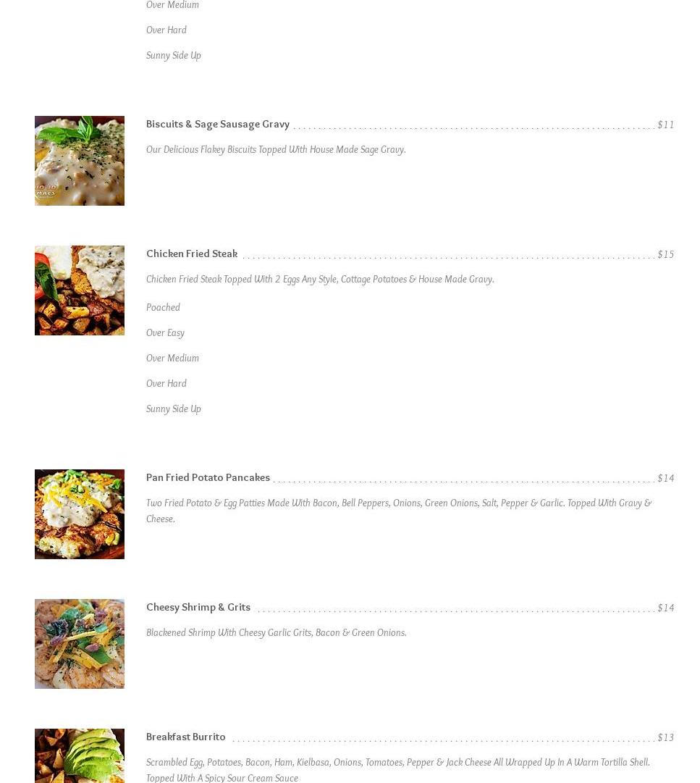Click the $13 Breakfast Burrito price
This screenshot has width=700, height=783.
pyautogui.click(x=665, y=737)
